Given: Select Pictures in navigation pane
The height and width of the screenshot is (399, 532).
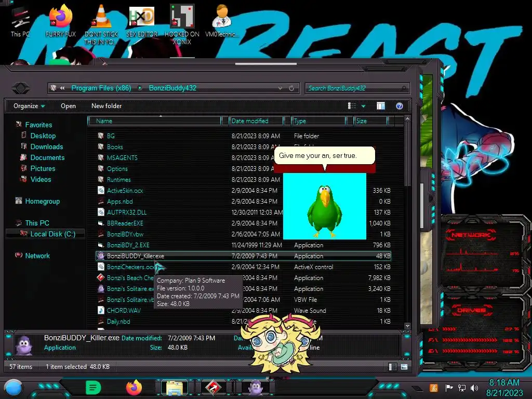Looking at the screenshot, I should click(x=43, y=168).
